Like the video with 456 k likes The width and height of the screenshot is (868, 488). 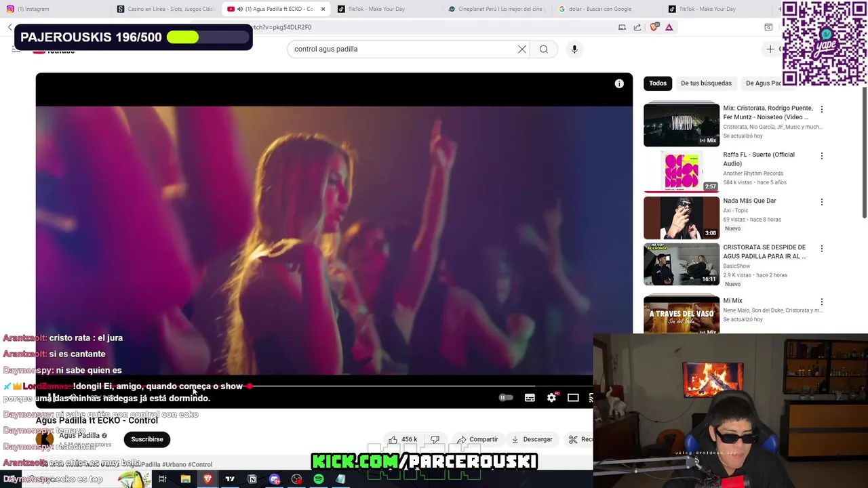pyautogui.click(x=403, y=439)
